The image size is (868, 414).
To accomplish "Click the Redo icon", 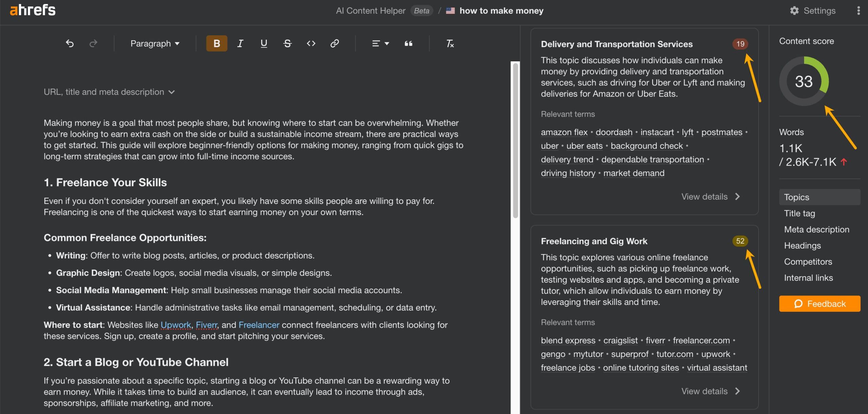I will coord(93,43).
